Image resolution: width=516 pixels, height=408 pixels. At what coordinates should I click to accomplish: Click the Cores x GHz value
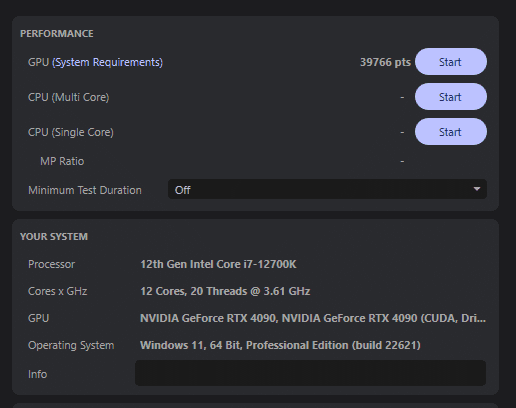(x=225, y=291)
